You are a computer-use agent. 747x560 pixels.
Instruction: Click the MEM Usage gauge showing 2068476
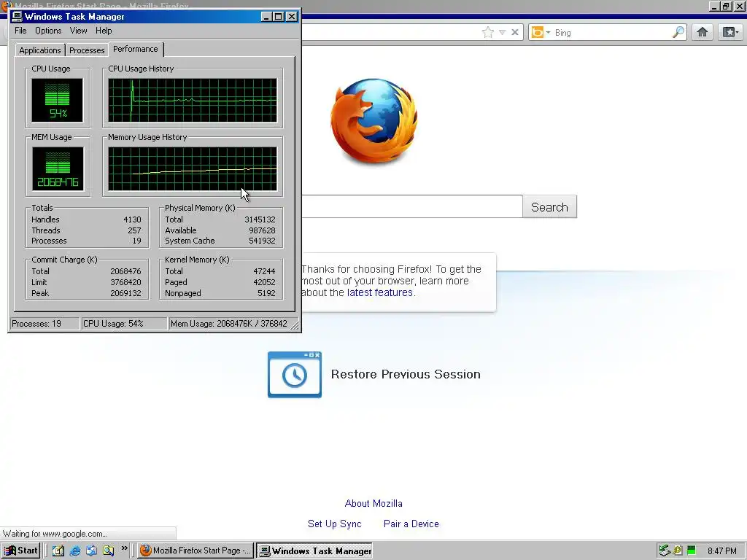pyautogui.click(x=58, y=168)
